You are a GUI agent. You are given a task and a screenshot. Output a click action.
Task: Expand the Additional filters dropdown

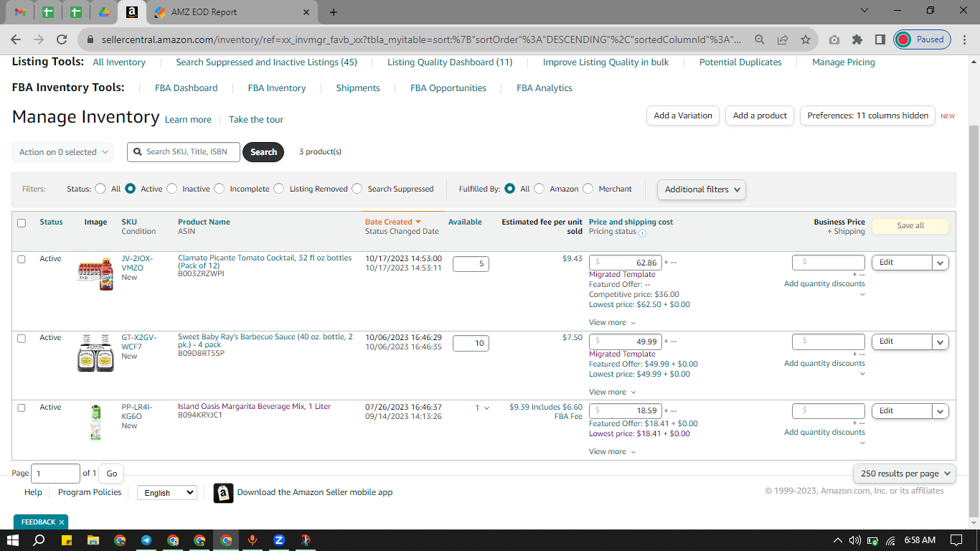pyautogui.click(x=702, y=189)
